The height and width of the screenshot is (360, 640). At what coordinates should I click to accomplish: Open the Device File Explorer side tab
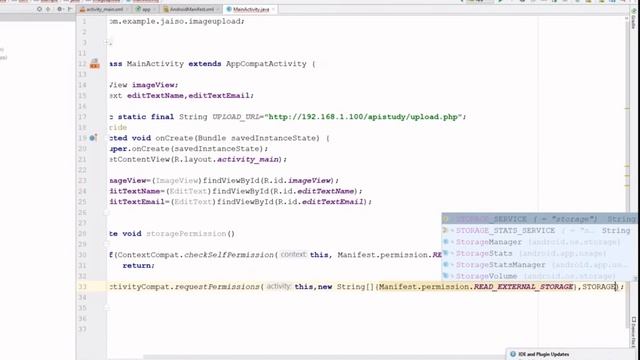click(633, 331)
